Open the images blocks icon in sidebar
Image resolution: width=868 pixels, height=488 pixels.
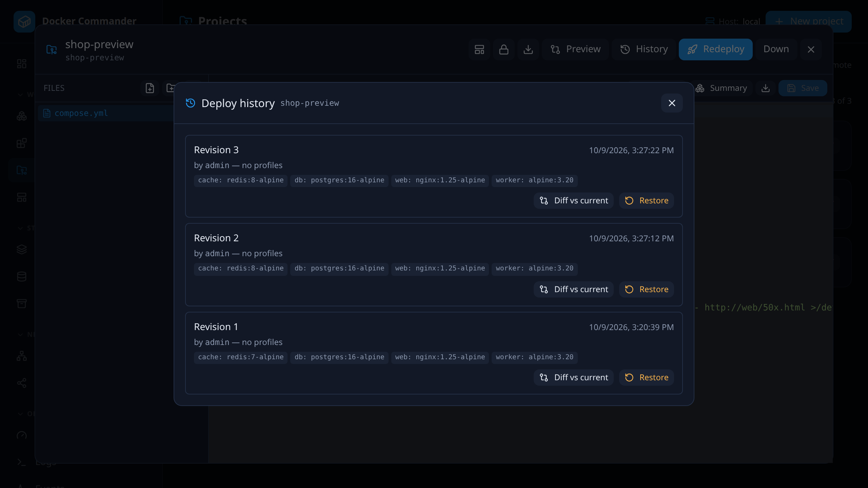click(22, 143)
